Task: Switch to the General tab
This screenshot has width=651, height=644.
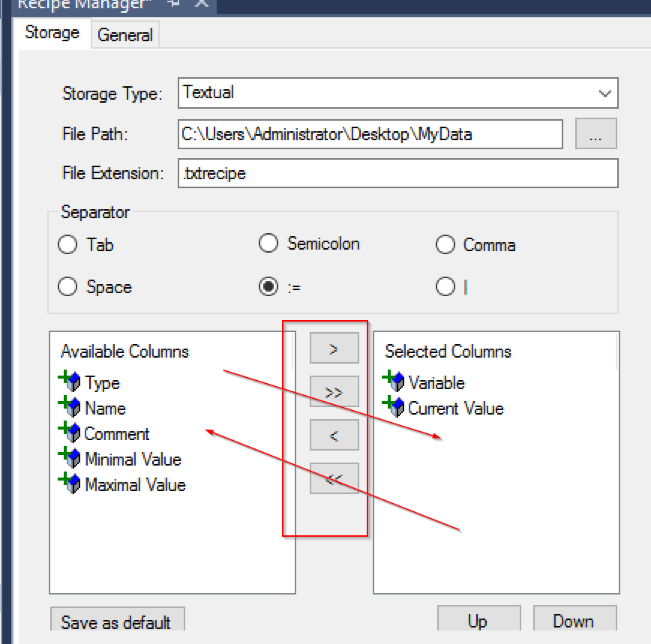Action: point(125,34)
